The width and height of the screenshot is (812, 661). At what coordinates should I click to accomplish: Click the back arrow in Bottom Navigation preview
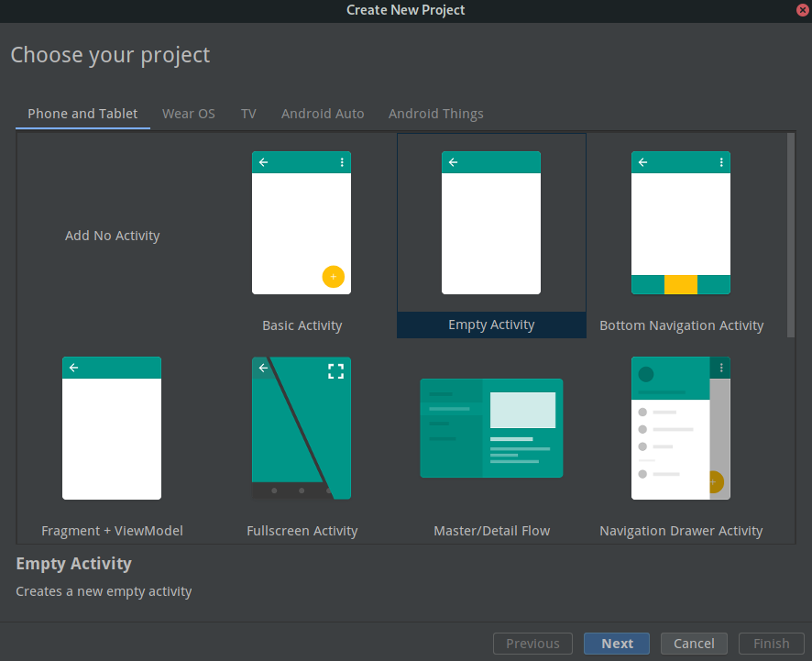[642, 162]
